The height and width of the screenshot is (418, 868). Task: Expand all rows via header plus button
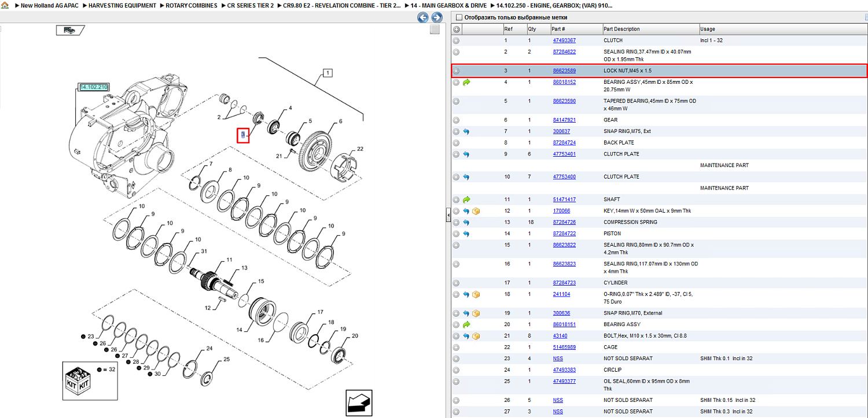[x=456, y=29]
